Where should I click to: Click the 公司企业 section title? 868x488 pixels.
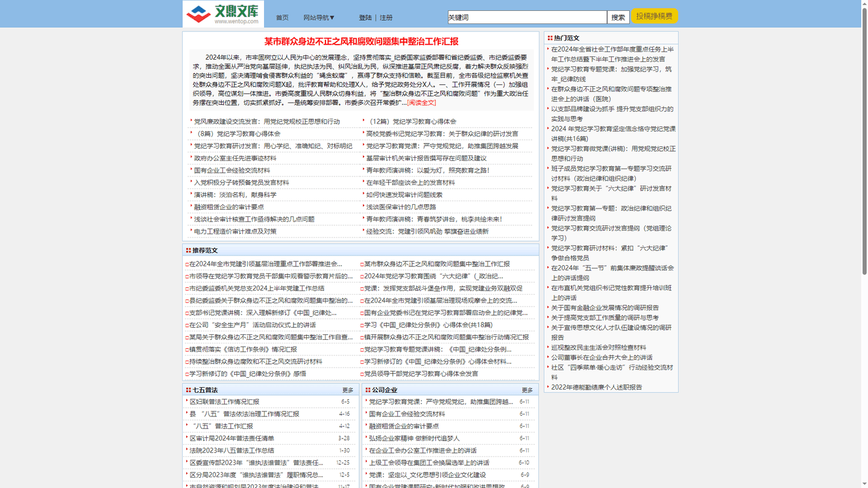point(385,390)
